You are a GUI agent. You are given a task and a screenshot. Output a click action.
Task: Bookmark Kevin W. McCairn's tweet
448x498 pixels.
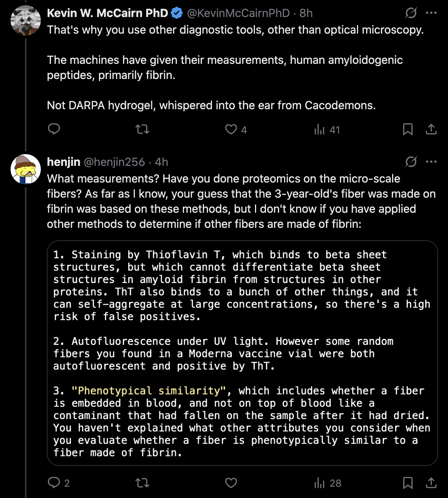(x=408, y=130)
